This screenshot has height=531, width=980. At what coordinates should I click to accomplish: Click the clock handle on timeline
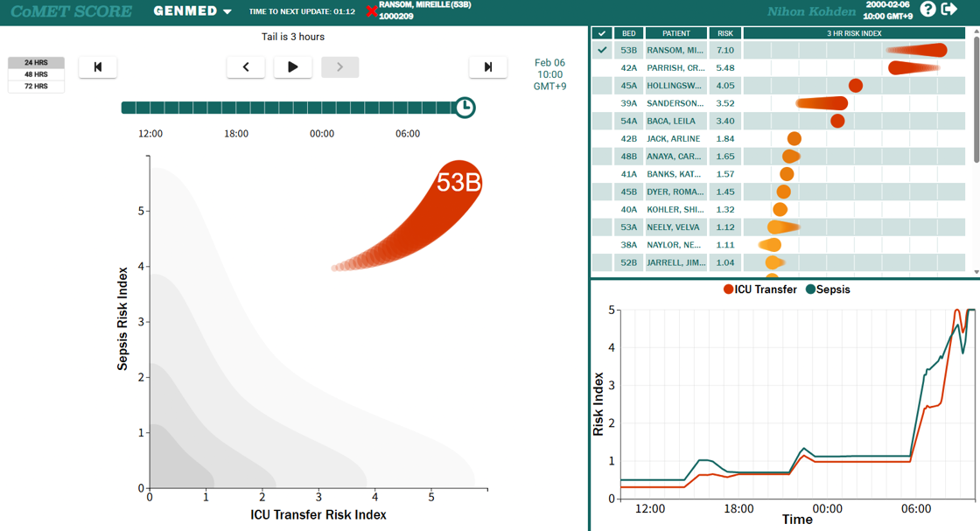tap(465, 108)
